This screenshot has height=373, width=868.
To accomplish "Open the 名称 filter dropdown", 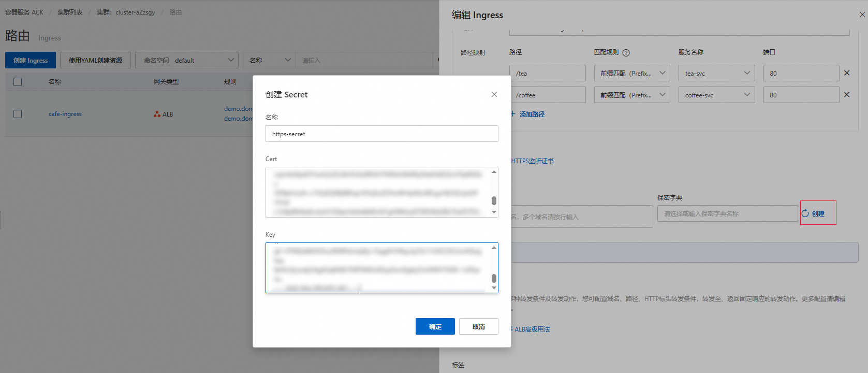I will tap(269, 60).
